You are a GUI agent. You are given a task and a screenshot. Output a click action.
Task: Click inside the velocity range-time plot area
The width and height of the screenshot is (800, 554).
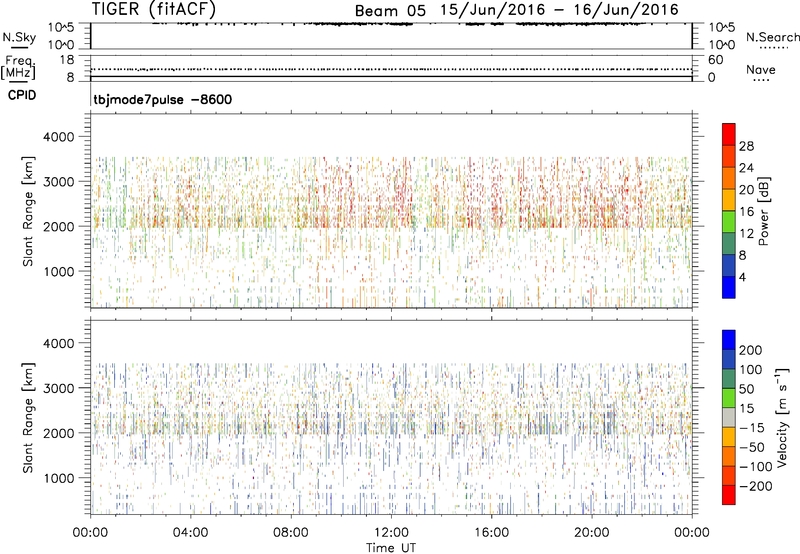(x=391, y=417)
